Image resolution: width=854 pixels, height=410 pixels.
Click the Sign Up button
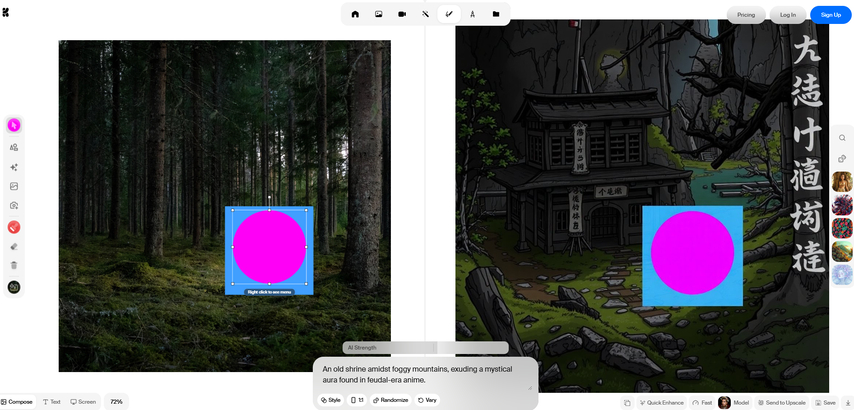pos(830,14)
